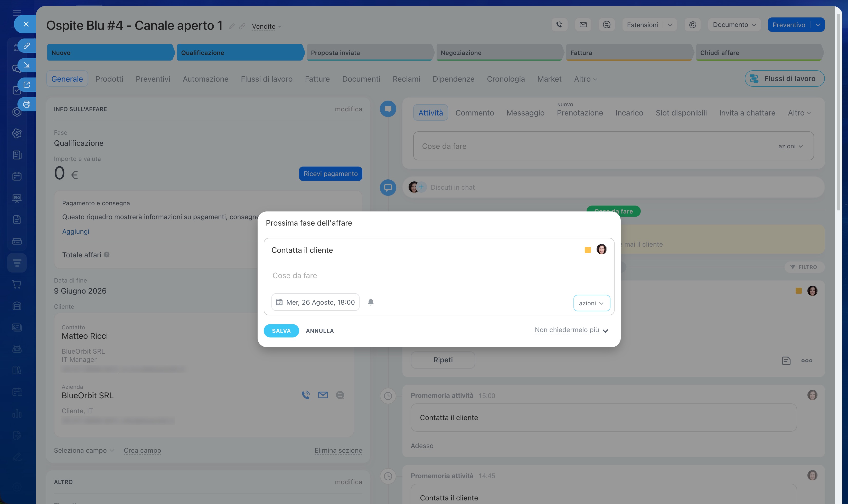Email BlueOrbit SRL envelope icon
The image size is (848, 504).
pos(323,395)
